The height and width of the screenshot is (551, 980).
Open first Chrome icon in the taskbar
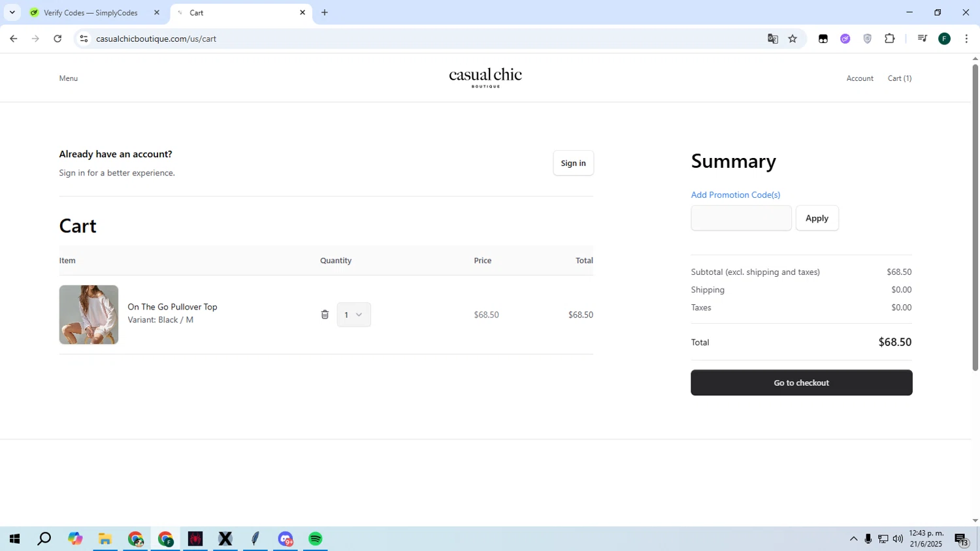[x=135, y=539]
